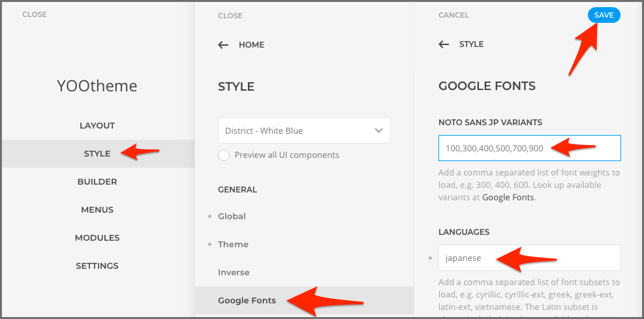Open the Modules section
The image size is (644, 319).
coord(97,237)
